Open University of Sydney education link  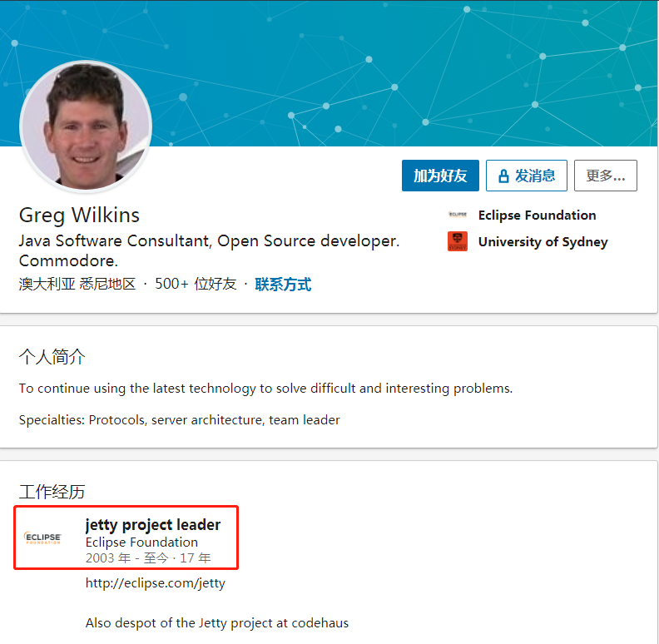pyautogui.click(x=543, y=242)
